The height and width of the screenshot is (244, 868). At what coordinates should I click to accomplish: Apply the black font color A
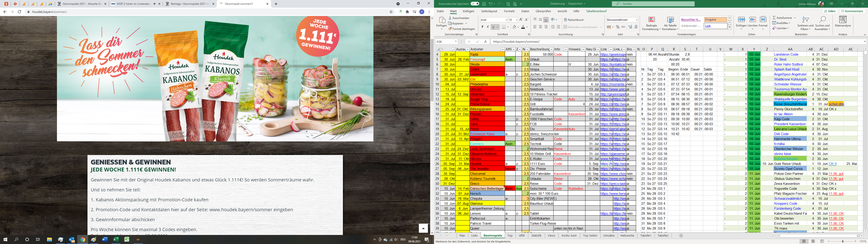(x=523, y=27)
